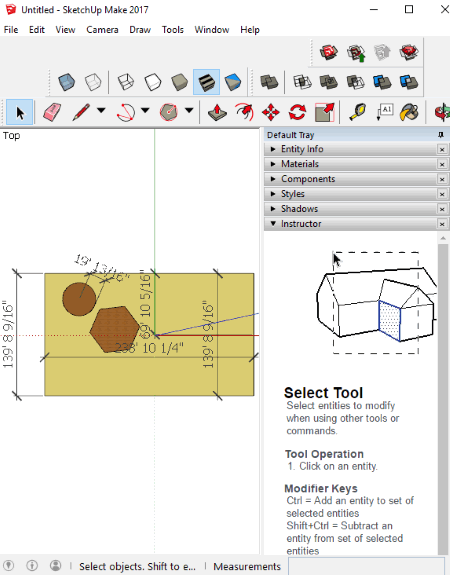Use the Intersect solid tool
The width and height of the screenshot is (450, 575).
(302, 82)
